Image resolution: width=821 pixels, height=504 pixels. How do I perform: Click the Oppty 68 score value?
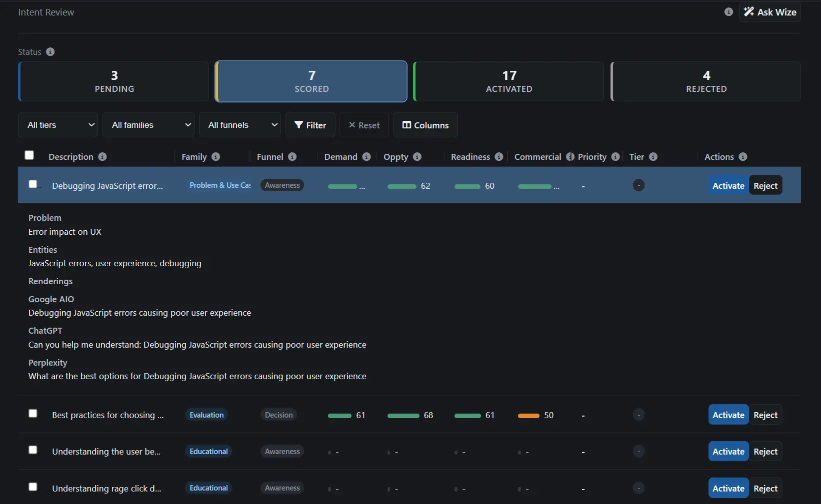click(428, 415)
